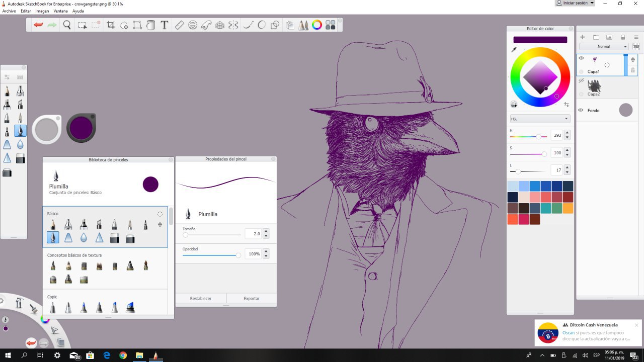Viewport: 644px width, 362px height.
Task: Toggle transparent color icon in color editor
Action: [514, 104]
